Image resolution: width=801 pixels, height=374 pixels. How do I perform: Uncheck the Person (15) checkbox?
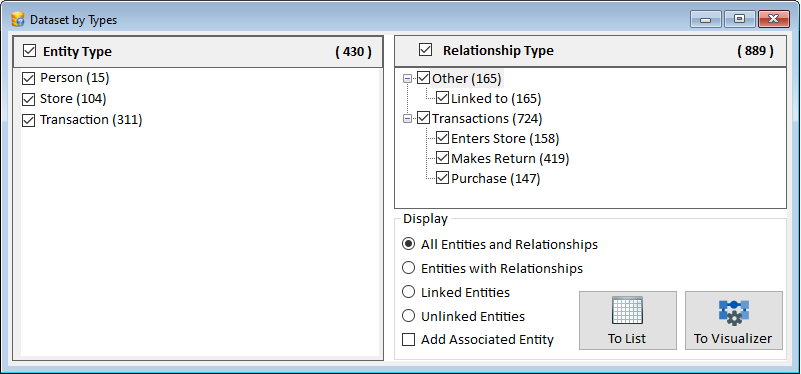28,79
